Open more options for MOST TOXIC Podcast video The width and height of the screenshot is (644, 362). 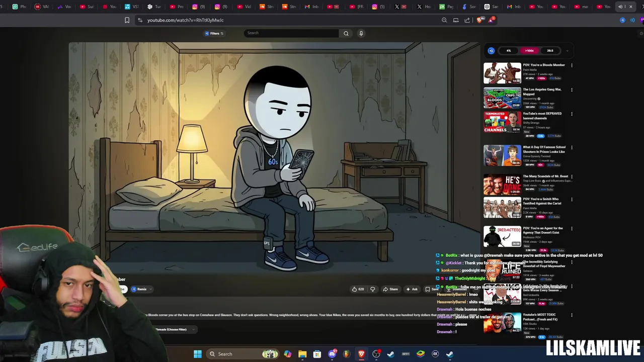(572, 316)
